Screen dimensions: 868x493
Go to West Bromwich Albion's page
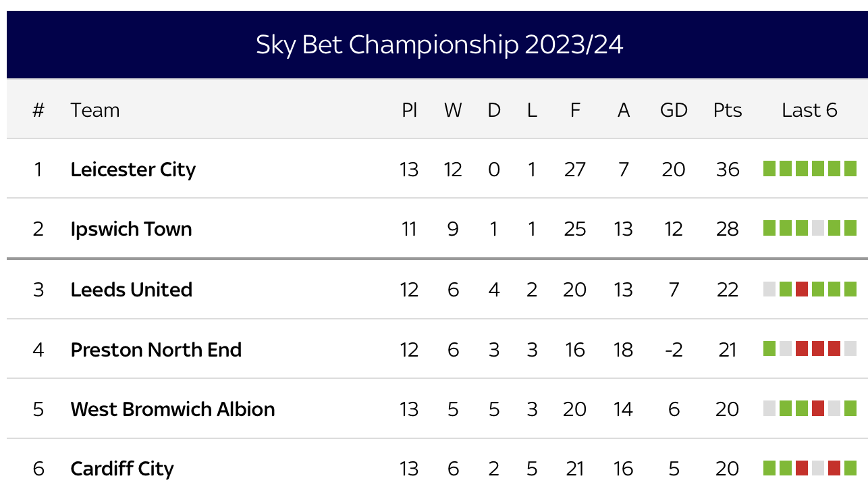[x=173, y=409]
